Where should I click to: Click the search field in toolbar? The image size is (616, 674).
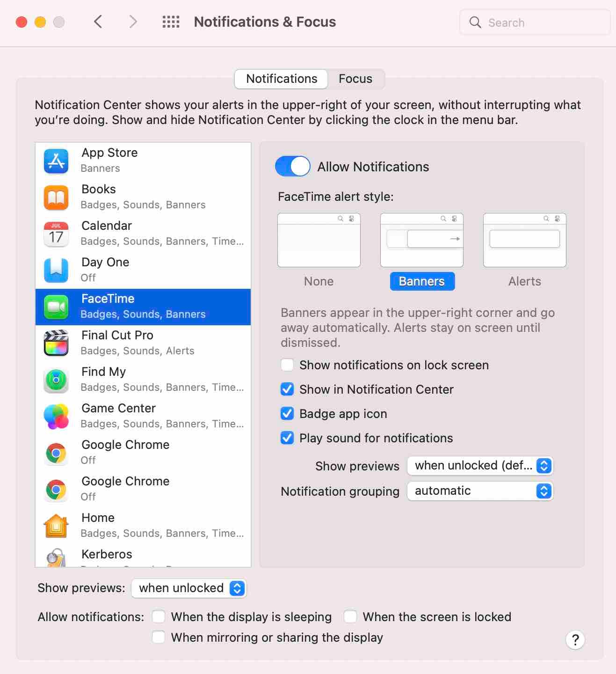[535, 22]
